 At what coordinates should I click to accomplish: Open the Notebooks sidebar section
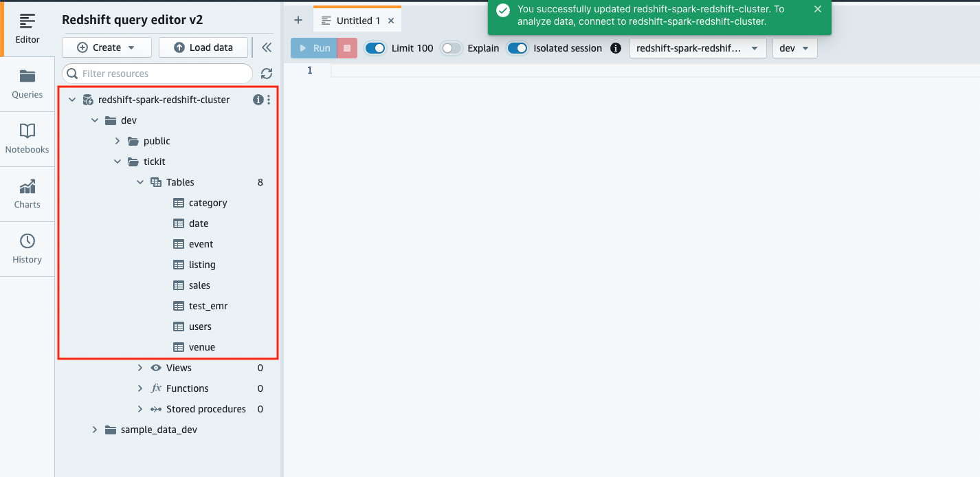click(27, 139)
